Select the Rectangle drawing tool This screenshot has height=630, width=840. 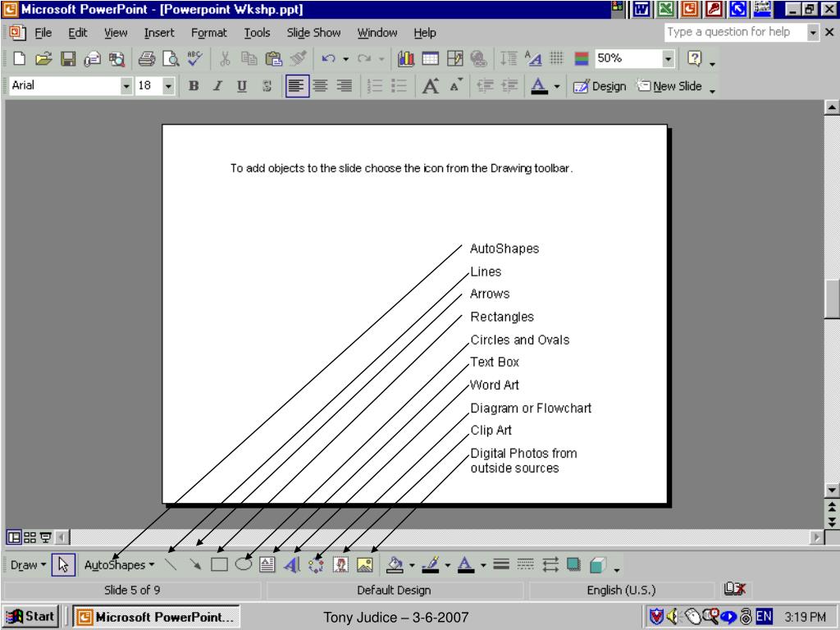[x=219, y=564]
